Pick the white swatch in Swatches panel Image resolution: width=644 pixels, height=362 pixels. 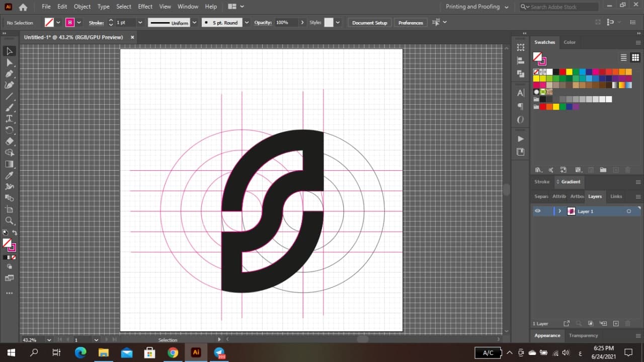[x=549, y=72]
